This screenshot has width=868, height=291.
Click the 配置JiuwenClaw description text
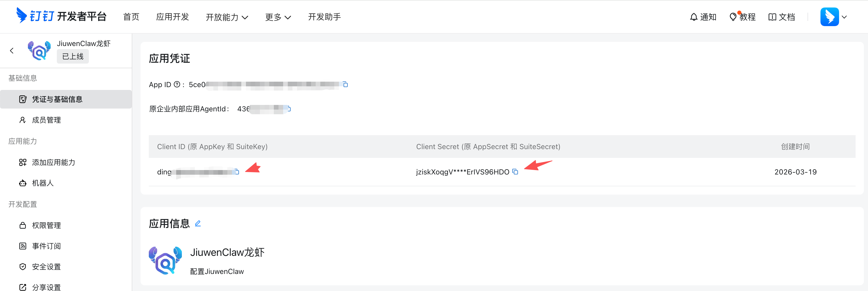217,271
